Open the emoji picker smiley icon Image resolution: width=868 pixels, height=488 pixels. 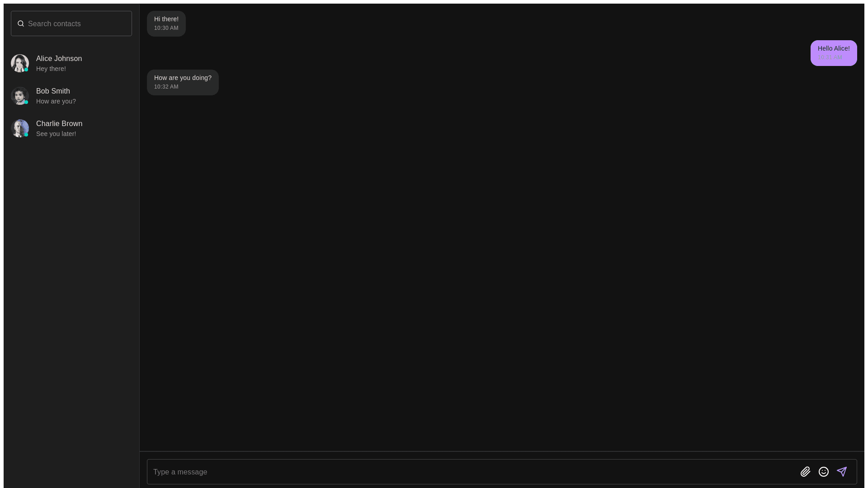pos(824,472)
